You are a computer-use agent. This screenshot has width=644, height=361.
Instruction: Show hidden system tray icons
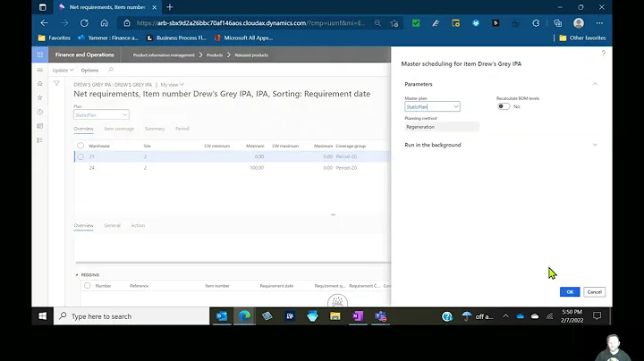point(505,316)
